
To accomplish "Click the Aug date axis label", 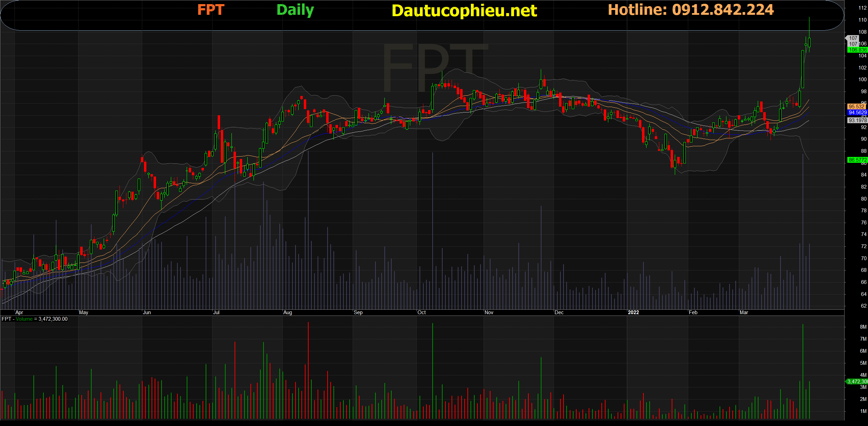I will pyautogui.click(x=288, y=312).
